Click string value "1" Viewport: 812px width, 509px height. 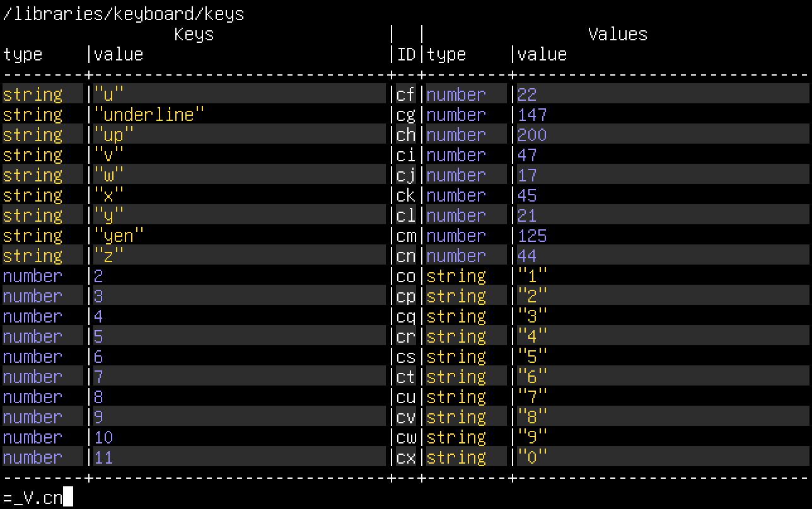pos(533,276)
